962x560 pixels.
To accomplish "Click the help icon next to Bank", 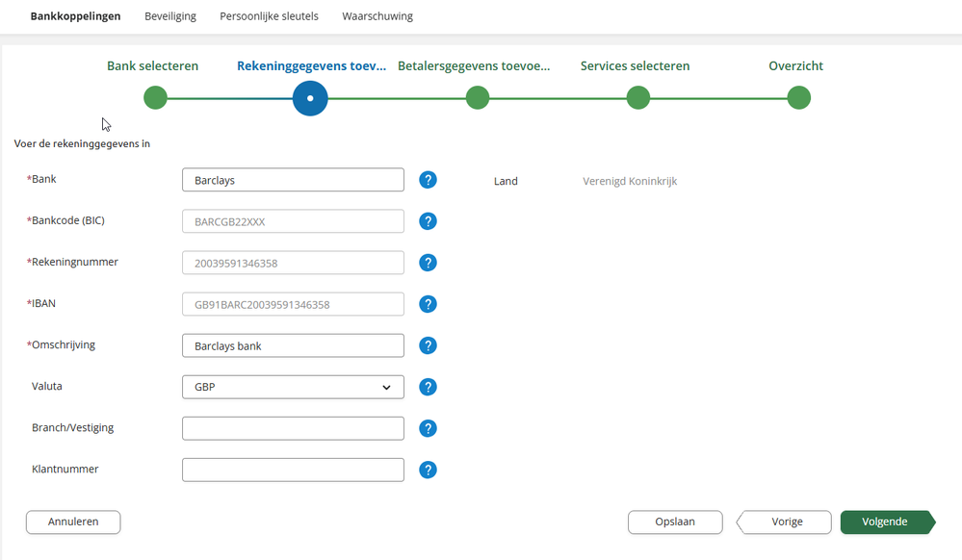I will point(429,180).
